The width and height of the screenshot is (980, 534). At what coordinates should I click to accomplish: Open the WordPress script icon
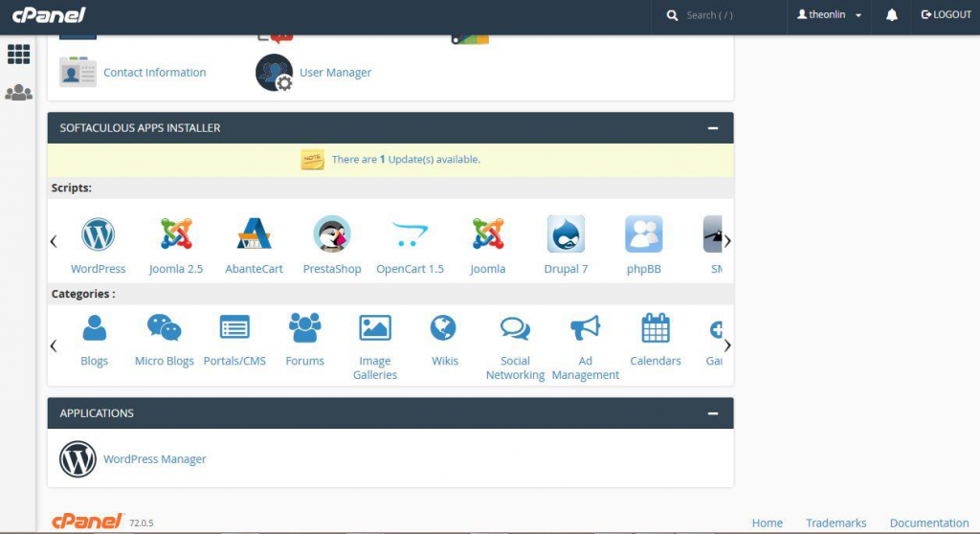[99, 234]
